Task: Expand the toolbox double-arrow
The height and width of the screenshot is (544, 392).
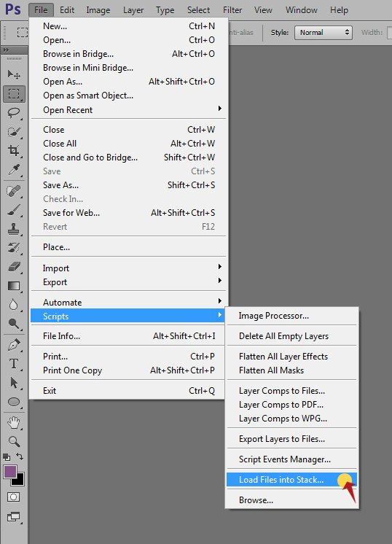Action: [x=6, y=50]
